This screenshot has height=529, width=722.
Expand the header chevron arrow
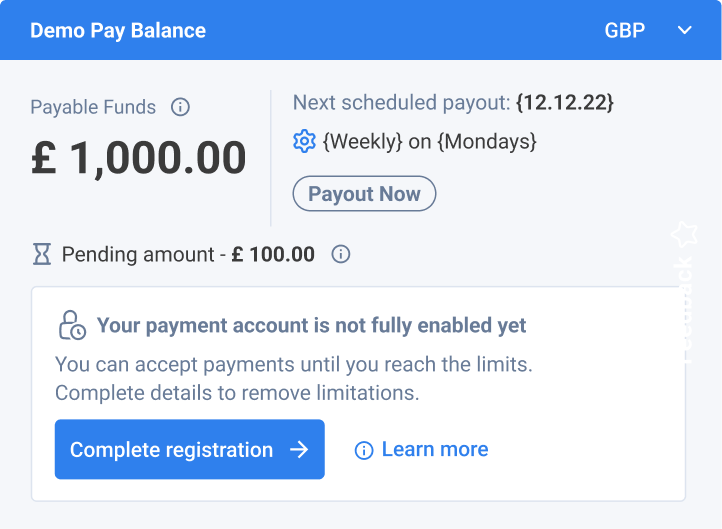685,30
